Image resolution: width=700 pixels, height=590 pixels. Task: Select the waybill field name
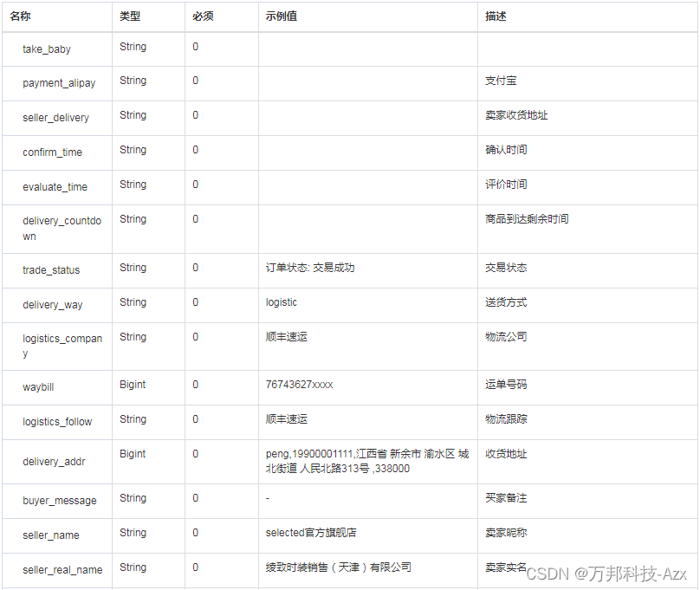pos(38,387)
